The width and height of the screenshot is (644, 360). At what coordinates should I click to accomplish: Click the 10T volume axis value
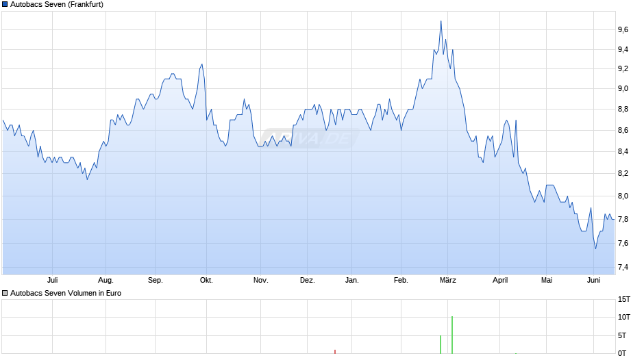(x=624, y=318)
